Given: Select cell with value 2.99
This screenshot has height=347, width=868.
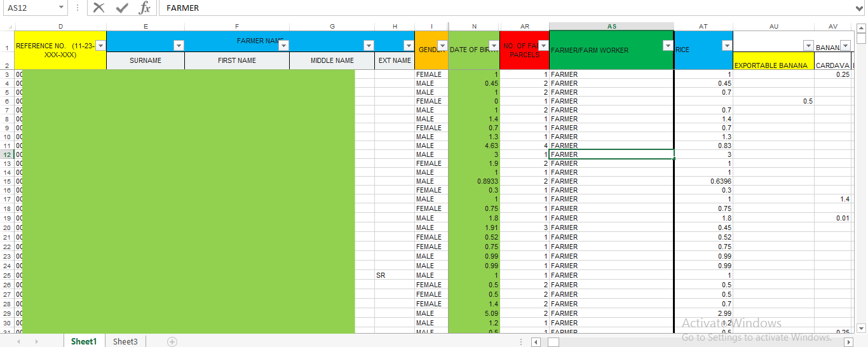Looking at the screenshot, I should click(703, 313).
